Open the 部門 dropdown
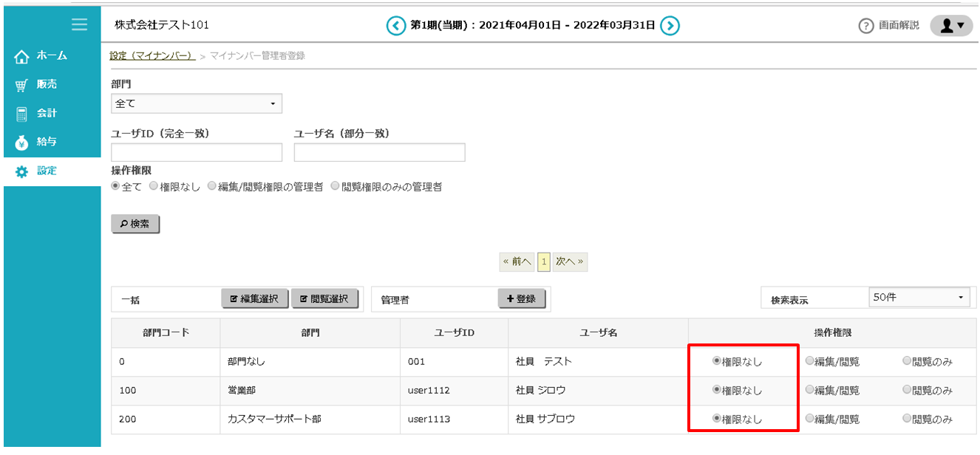 pyautogui.click(x=196, y=104)
